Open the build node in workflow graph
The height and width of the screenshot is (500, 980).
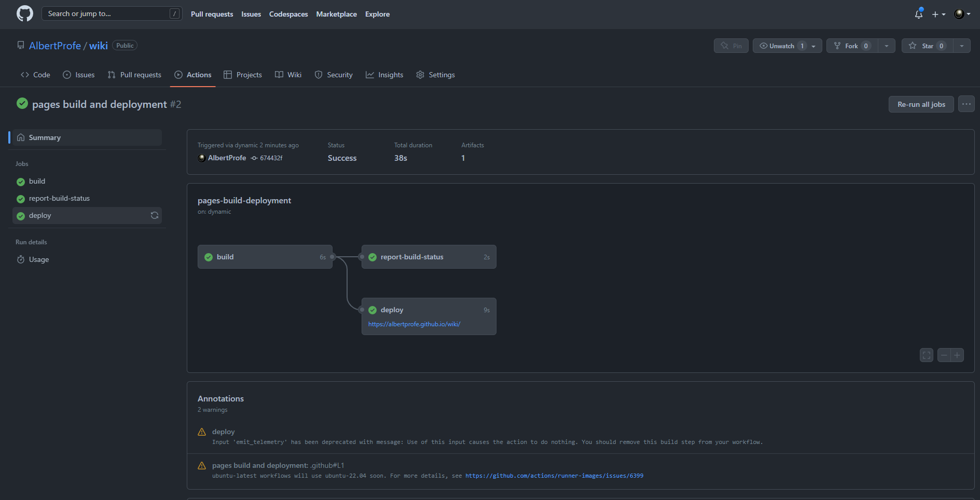click(265, 257)
